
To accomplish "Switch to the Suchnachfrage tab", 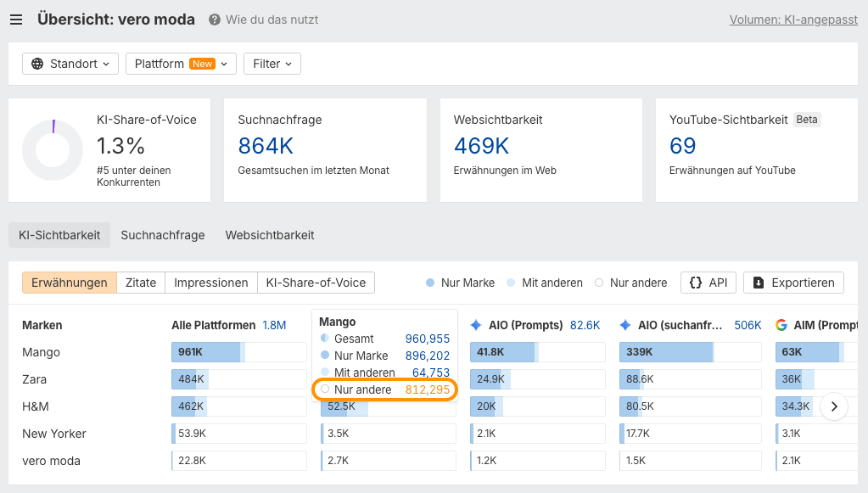I will (x=163, y=235).
